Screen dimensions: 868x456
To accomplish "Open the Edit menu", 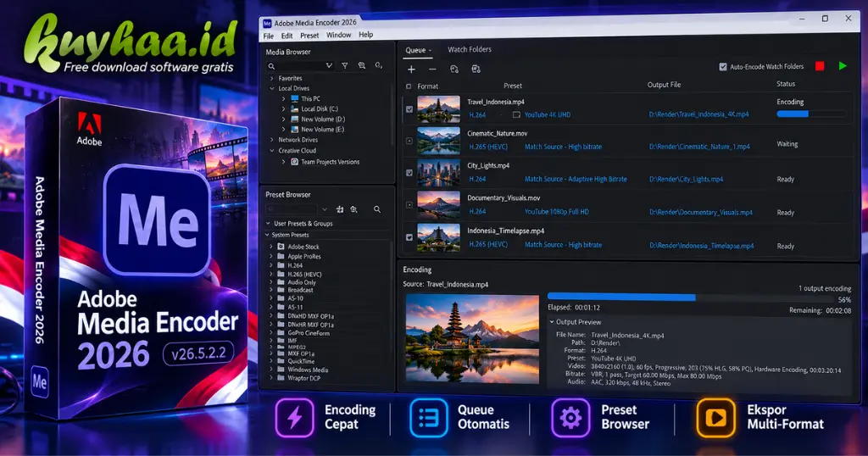I will tap(287, 36).
